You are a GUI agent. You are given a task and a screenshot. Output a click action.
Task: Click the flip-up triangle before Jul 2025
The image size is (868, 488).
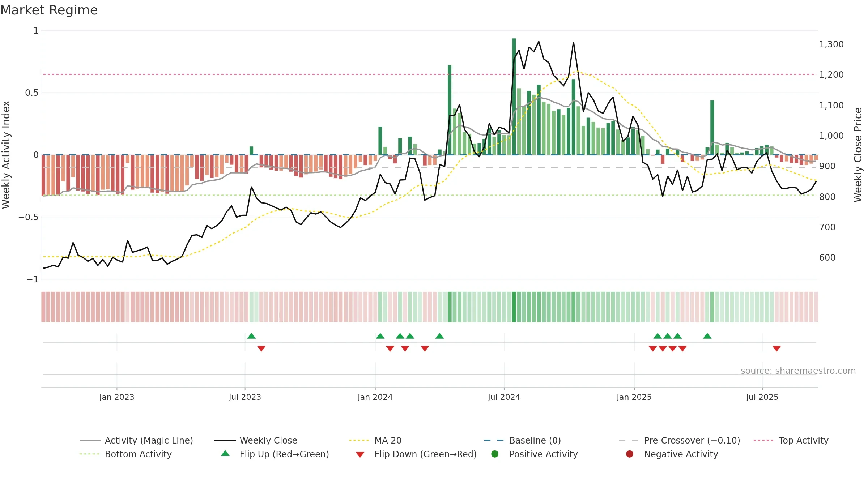[707, 336]
